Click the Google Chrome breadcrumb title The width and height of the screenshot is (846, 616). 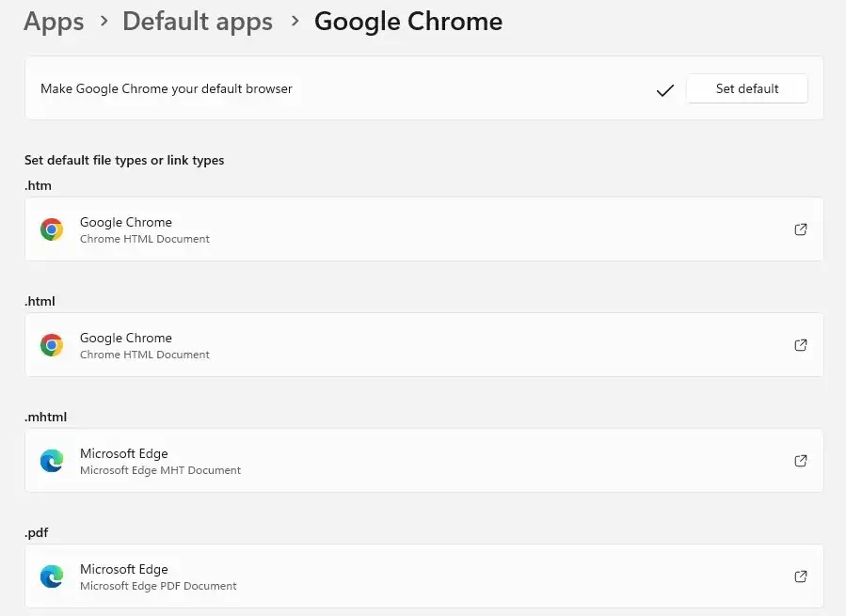[408, 23]
